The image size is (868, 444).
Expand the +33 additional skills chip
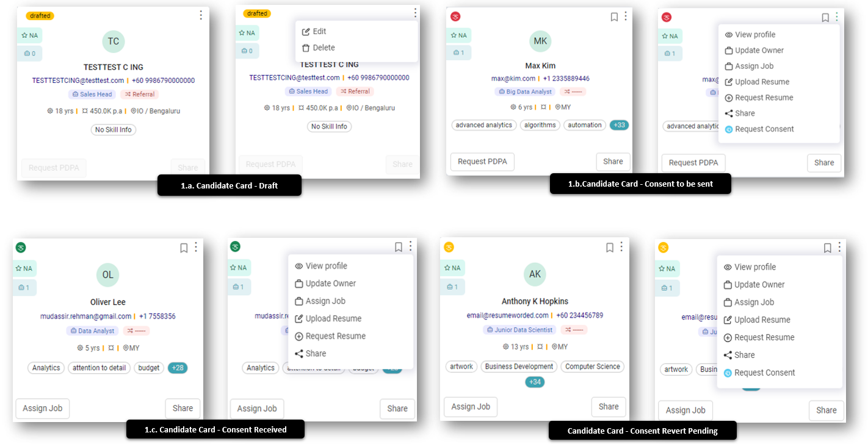tap(620, 125)
